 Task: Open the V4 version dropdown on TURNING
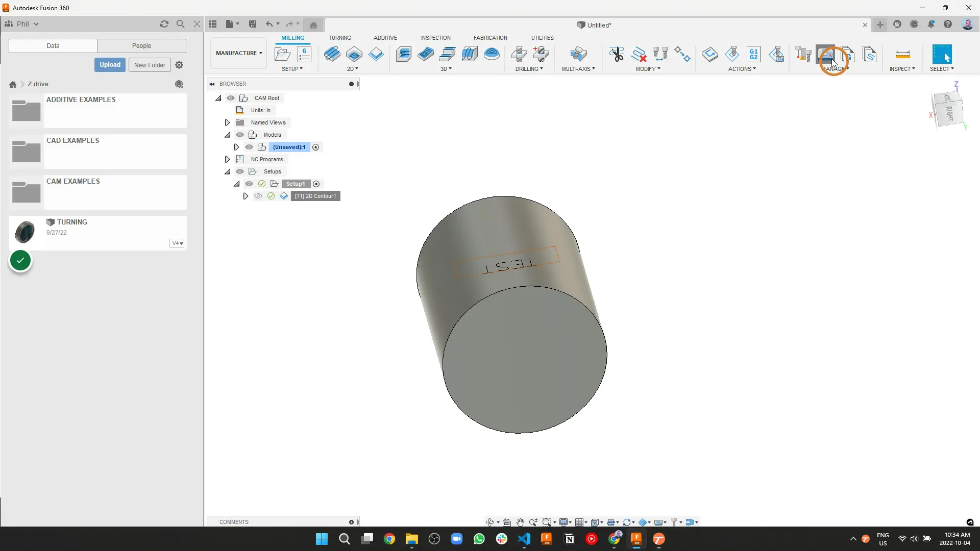177,243
